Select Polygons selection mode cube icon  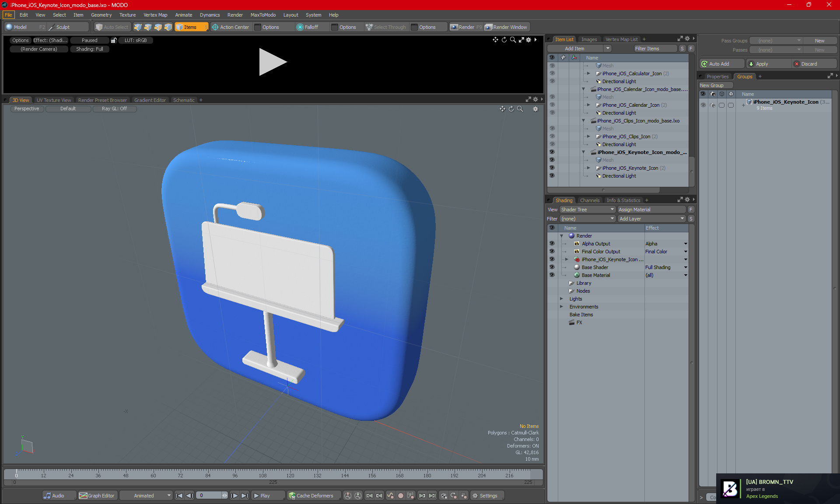tap(158, 27)
